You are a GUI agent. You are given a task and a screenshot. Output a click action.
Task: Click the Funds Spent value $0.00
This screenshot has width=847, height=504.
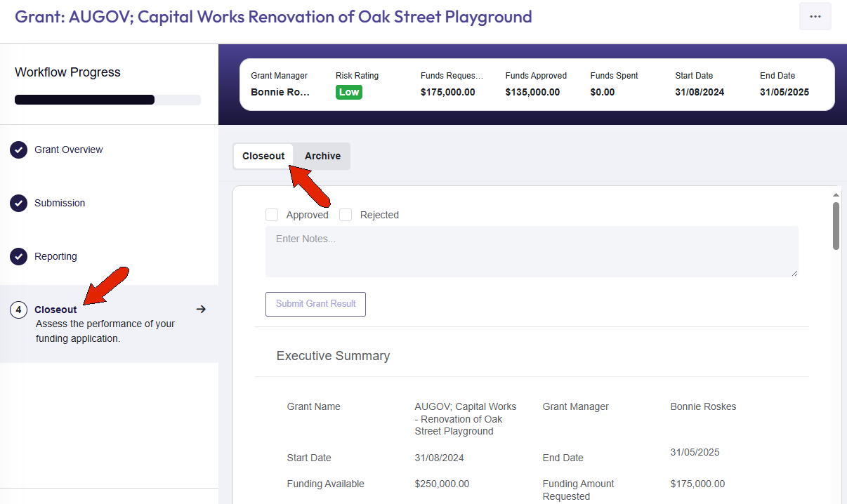tap(603, 92)
